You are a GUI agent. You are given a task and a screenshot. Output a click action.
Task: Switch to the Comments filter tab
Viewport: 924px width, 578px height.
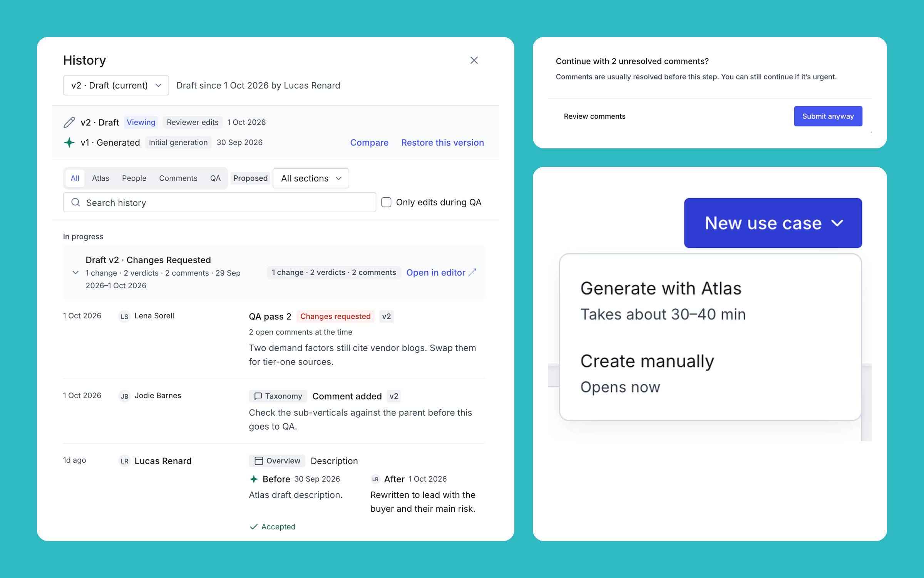pyautogui.click(x=178, y=178)
